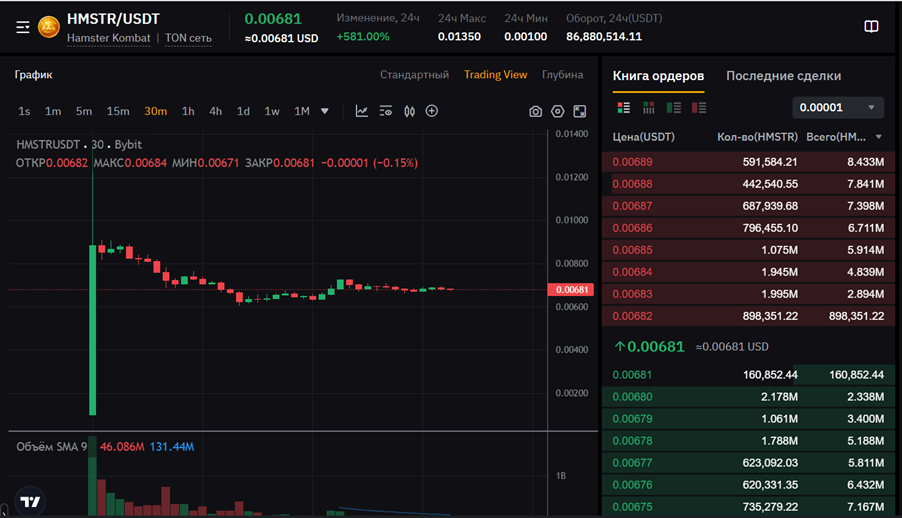Viewport: 902px width, 518px height.
Task: Select the 4h timeframe
Action: tap(216, 111)
